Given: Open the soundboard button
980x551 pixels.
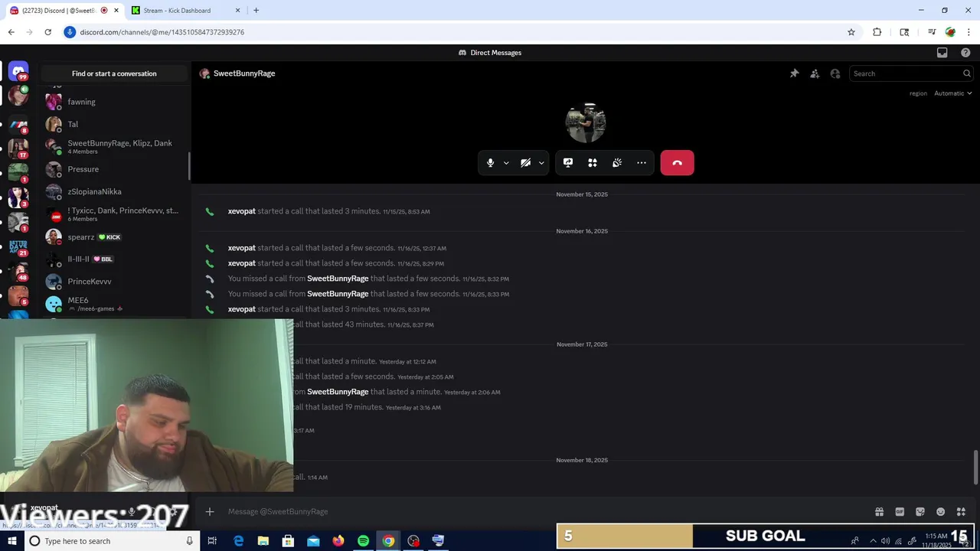Looking at the screenshot, I should [x=617, y=163].
